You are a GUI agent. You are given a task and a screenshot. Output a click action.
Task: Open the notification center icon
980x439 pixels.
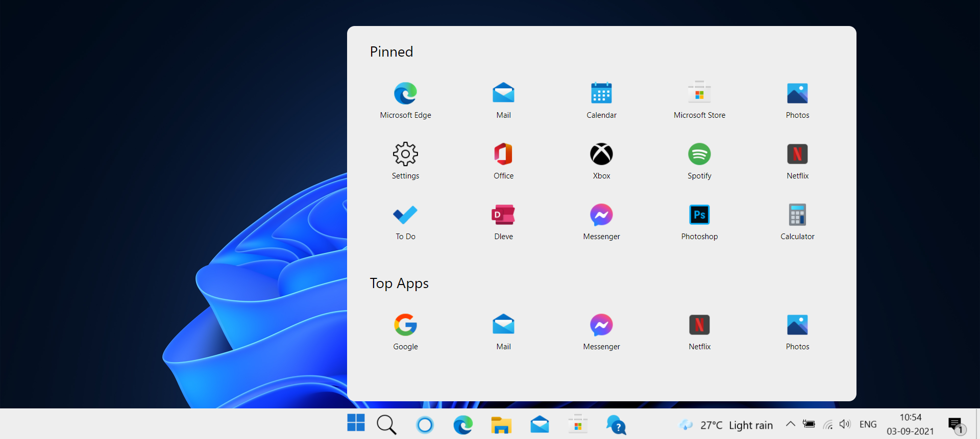tap(957, 425)
